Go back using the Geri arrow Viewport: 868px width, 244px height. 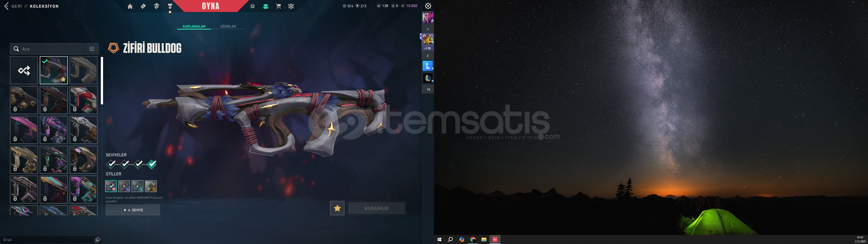pos(6,6)
